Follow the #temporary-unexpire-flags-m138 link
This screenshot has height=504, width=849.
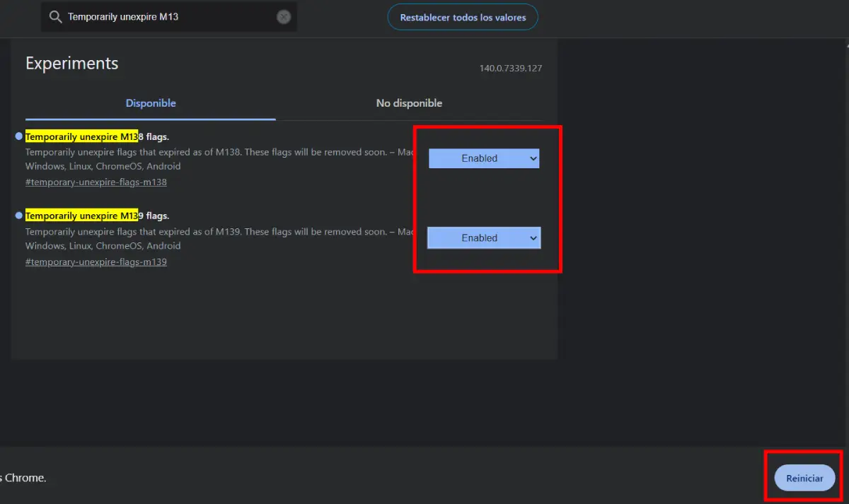[x=96, y=182]
